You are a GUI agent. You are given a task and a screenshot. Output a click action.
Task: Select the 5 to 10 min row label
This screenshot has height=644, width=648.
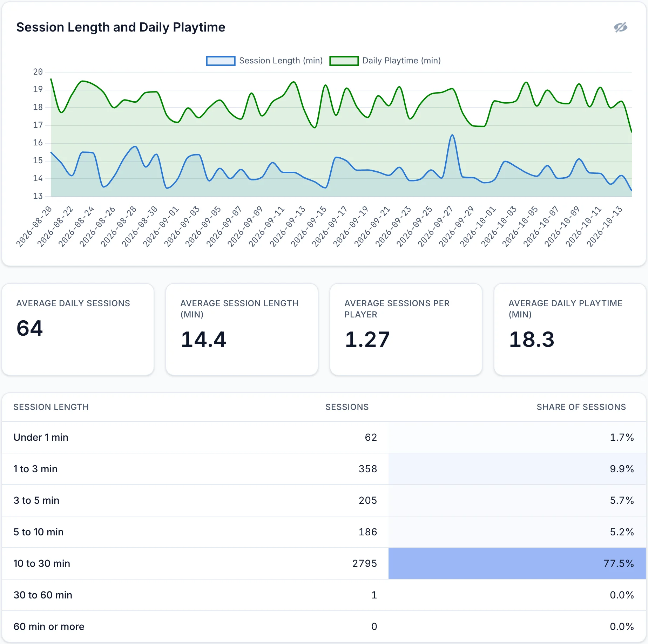(39, 532)
